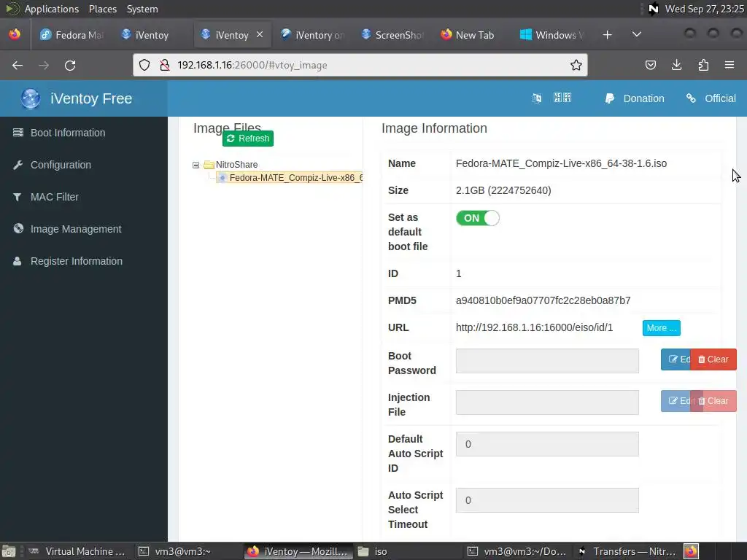Close the active iVentoy tab
The width and height of the screenshot is (747, 560).
click(x=260, y=34)
